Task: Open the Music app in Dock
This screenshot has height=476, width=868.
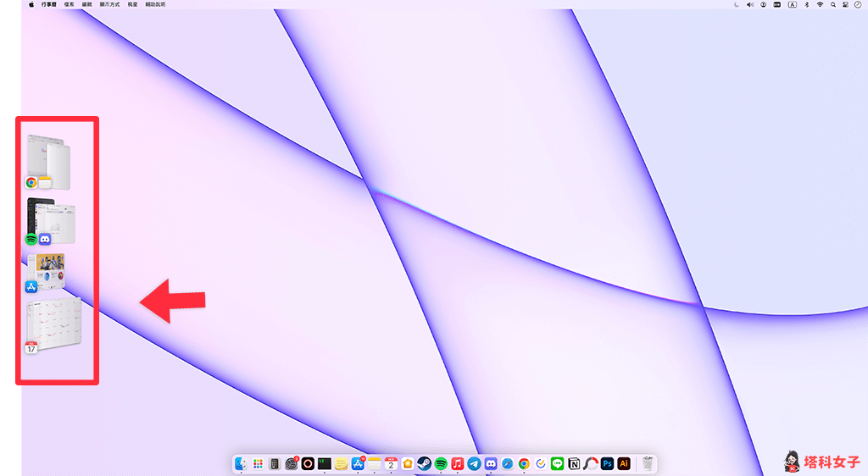Action: point(458,463)
